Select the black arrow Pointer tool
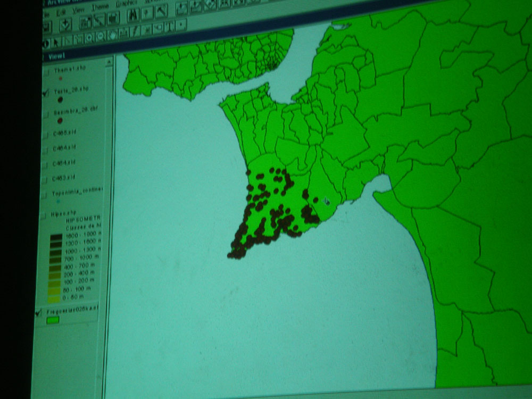532x399 pixels. coord(56,43)
